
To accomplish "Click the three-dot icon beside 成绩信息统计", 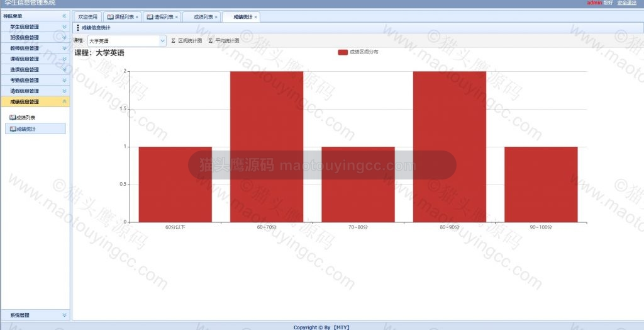I will [x=78, y=28].
